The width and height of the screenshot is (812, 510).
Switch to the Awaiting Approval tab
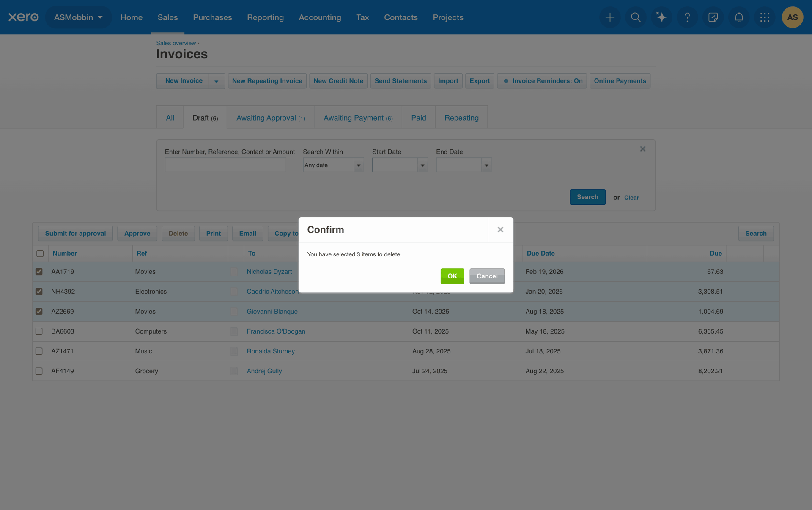[271, 118]
